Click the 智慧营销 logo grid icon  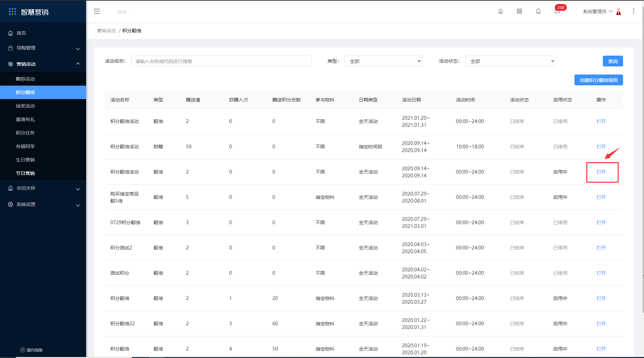coord(12,12)
